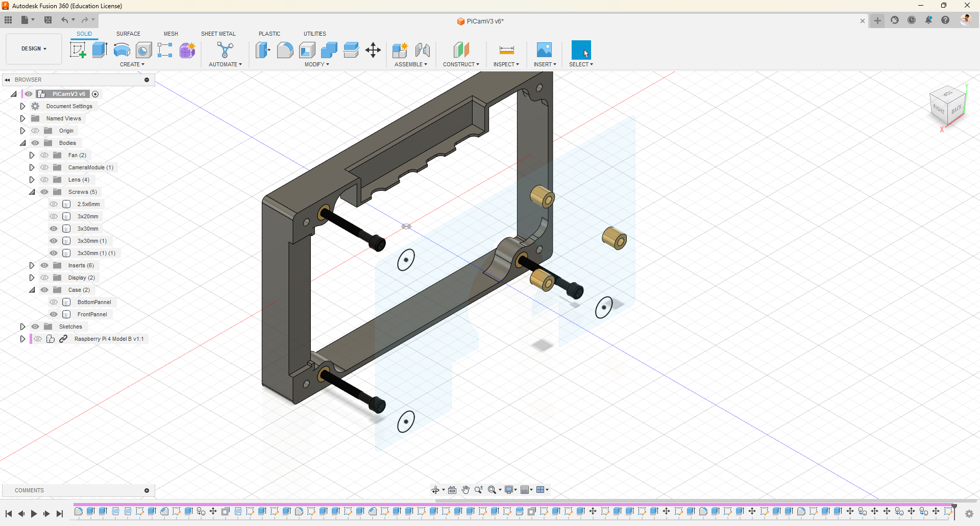Activate the PiCamV3 v6 component radio button
This screenshot has height=526, width=980.
tap(95, 94)
